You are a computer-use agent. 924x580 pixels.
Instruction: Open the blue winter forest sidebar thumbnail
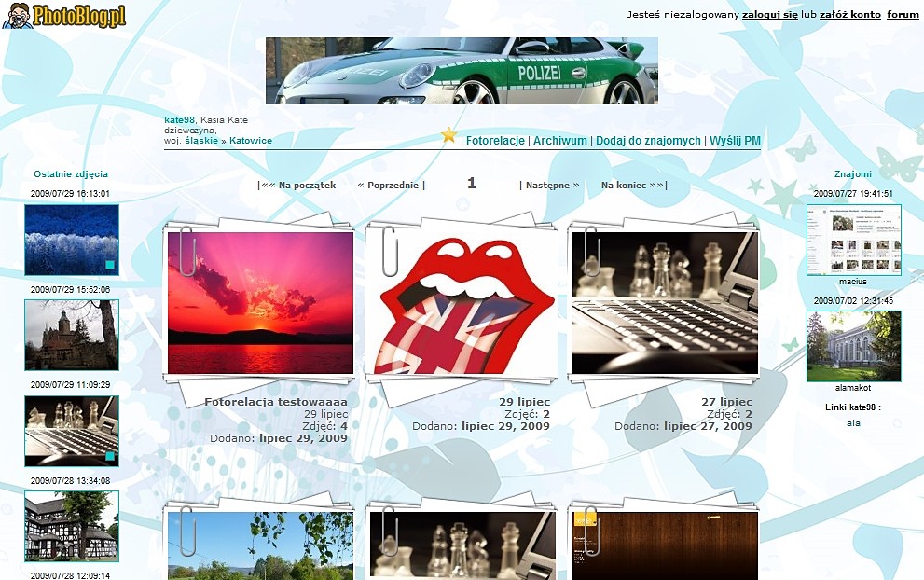pyautogui.click(x=72, y=240)
